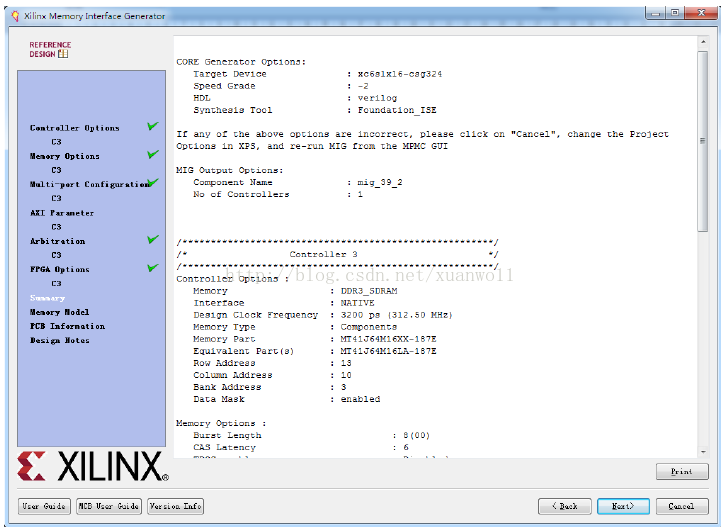Show Version Info

pyautogui.click(x=176, y=506)
